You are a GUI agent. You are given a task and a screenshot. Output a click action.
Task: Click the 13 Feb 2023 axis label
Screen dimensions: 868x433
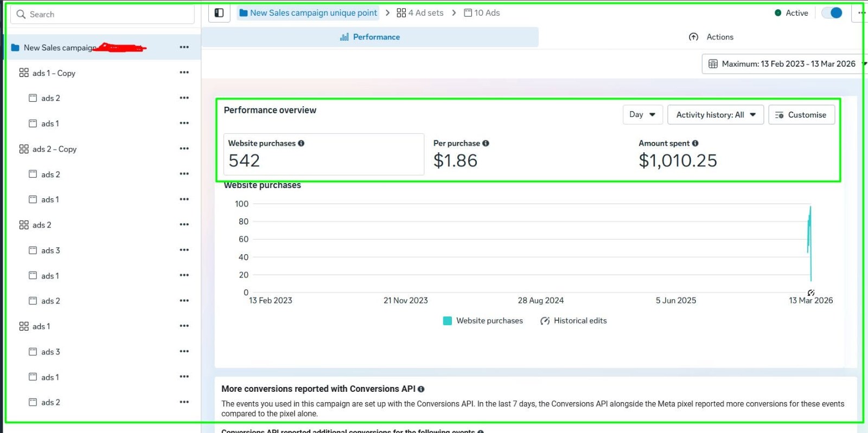(270, 301)
